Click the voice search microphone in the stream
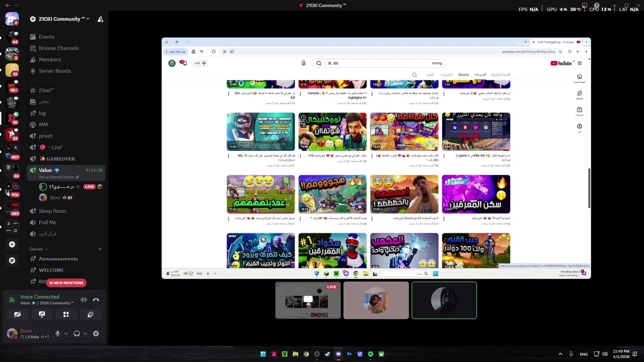Viewport: 644px width, 362px height. click(303, 63)
